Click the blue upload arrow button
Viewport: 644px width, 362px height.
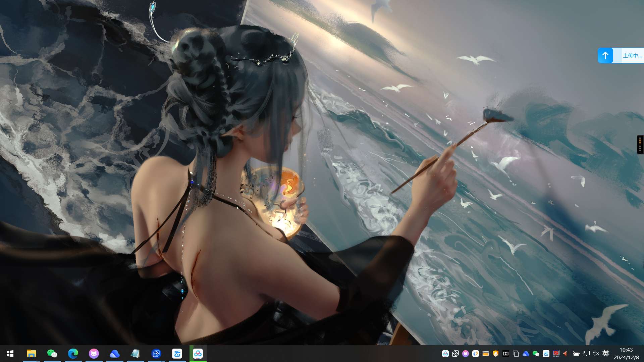tap(605, 55)
